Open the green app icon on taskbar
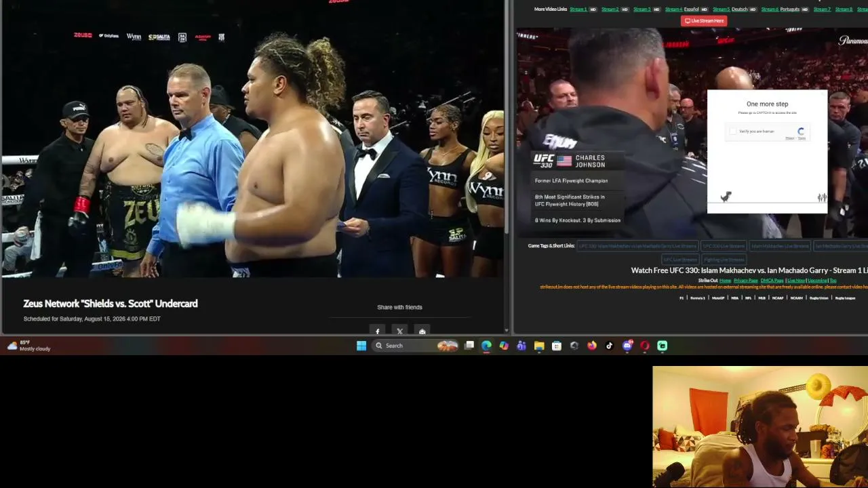This screenshot has width=868, height=488. (663, 346)
